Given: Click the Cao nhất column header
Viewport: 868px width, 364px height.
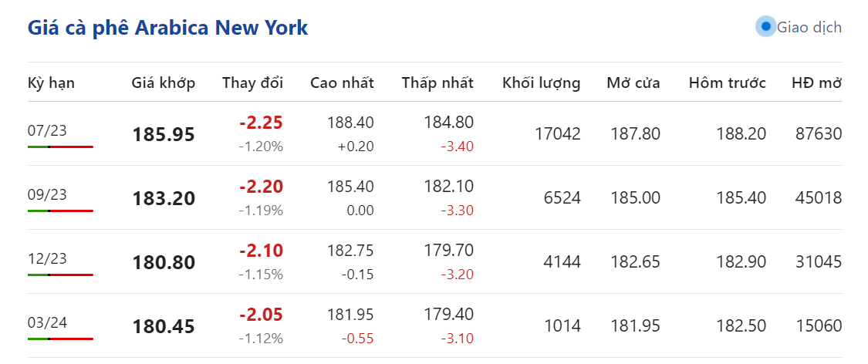Looking at the screenshot, I should [x=342, y=83].
